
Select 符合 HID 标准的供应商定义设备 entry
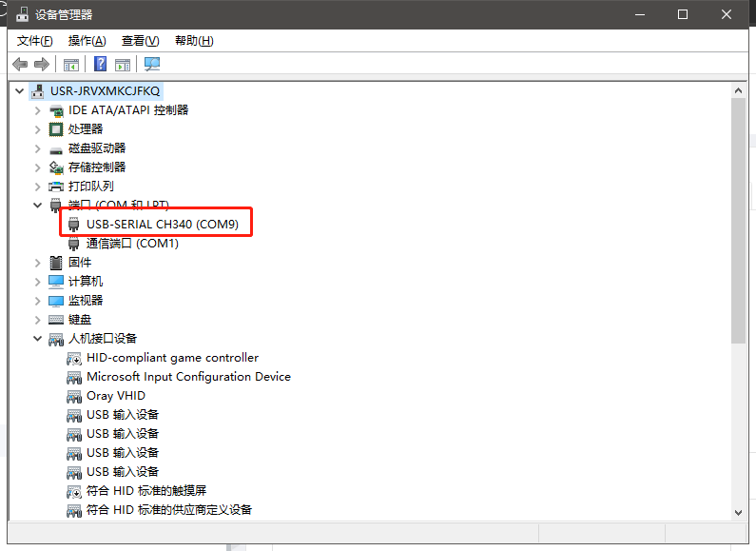[169, 510]
